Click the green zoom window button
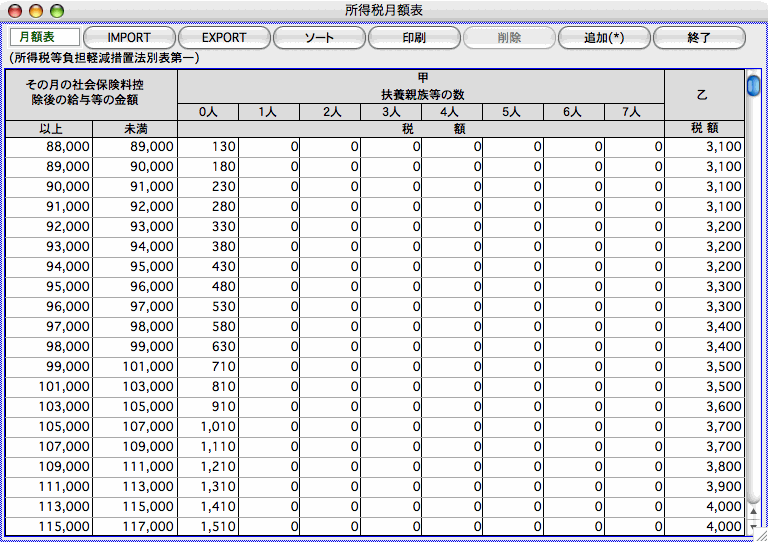 pos(57,10)
